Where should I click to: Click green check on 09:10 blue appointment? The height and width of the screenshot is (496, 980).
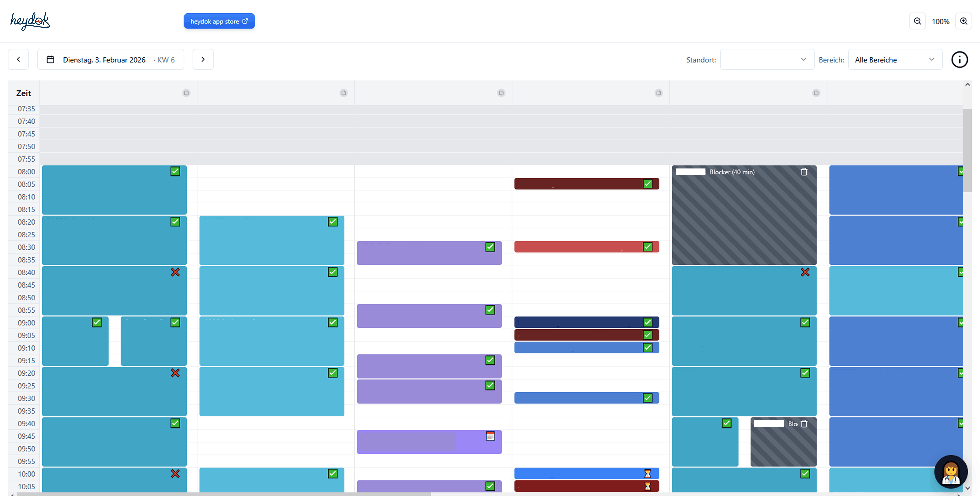tap(647, 348)
